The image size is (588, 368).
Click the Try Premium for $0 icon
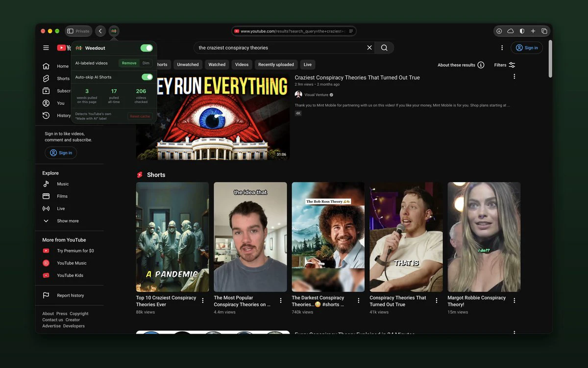46,251
